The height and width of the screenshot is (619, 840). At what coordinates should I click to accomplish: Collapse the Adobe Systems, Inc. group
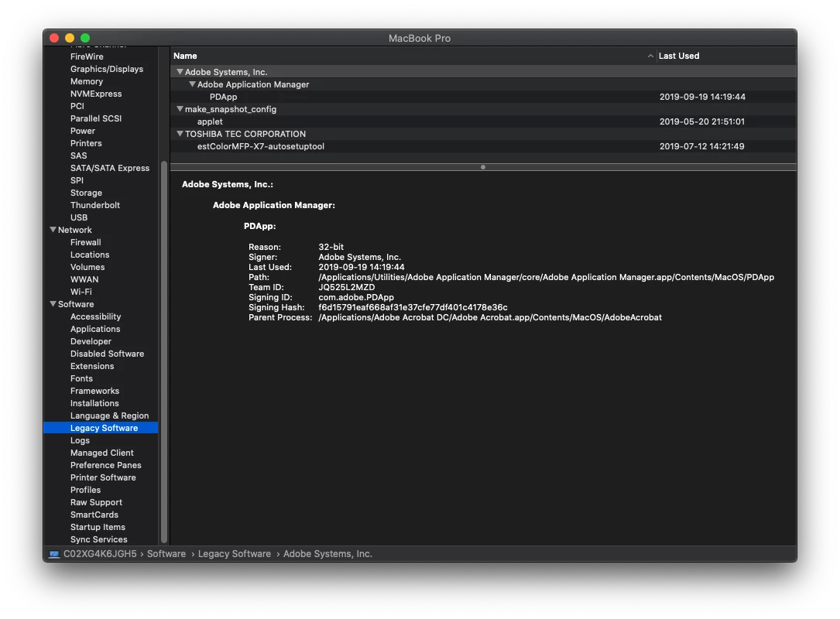coord(180,72)
